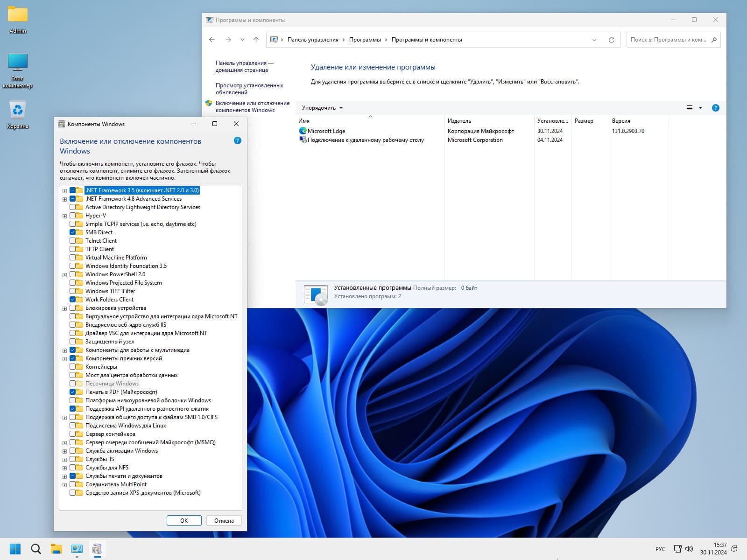
Task: Tick the Virtual Machine Platform checkbox
Action: point(73,258)
